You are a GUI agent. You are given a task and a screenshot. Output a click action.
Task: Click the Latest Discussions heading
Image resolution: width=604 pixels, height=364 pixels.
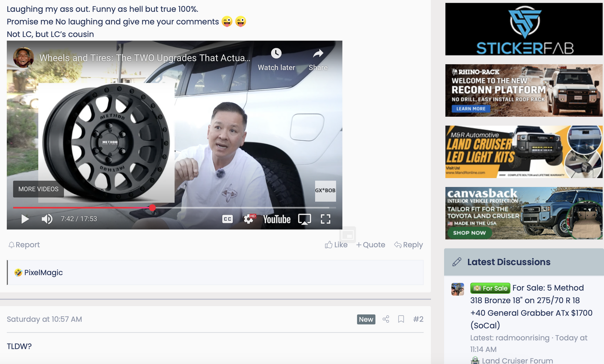click(508, 262)
